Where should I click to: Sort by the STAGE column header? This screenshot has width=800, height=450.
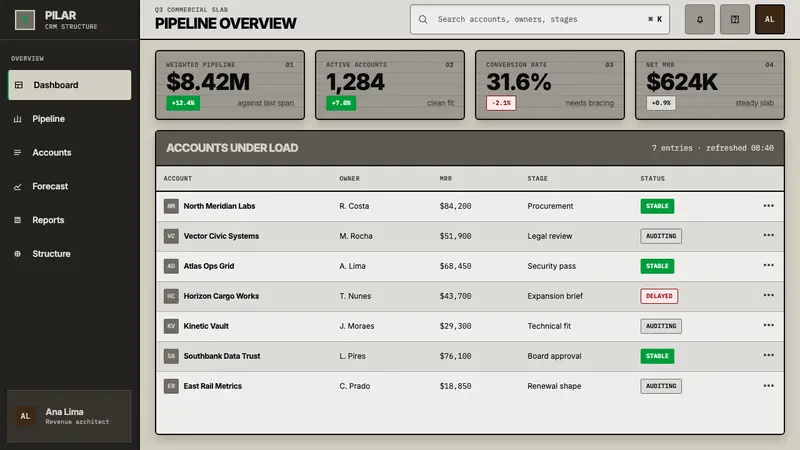537,179
